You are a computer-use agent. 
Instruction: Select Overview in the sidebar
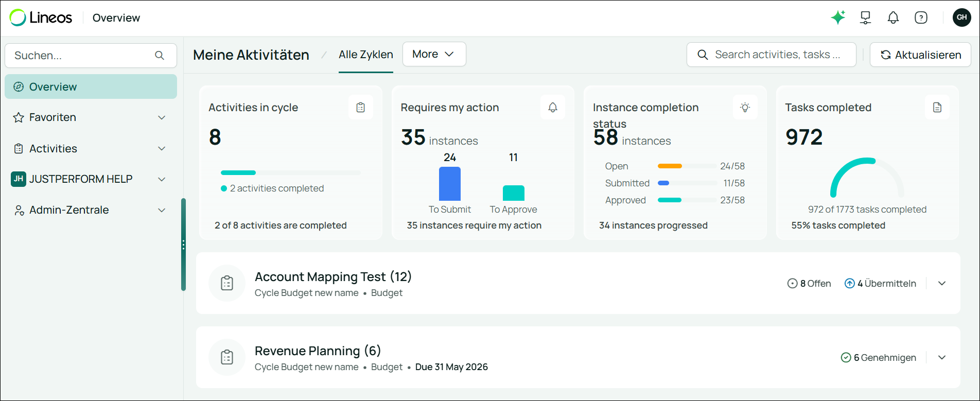click(x=91, y=86)
